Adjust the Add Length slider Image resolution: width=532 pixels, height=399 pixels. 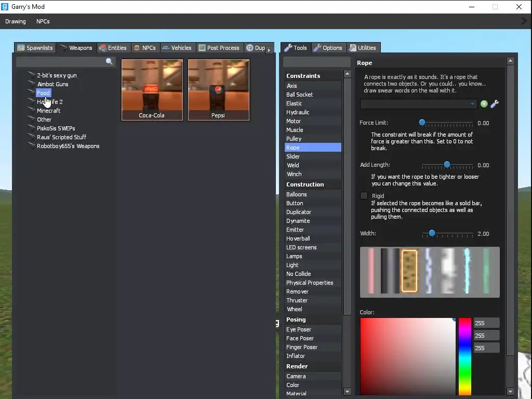point(447,165)
